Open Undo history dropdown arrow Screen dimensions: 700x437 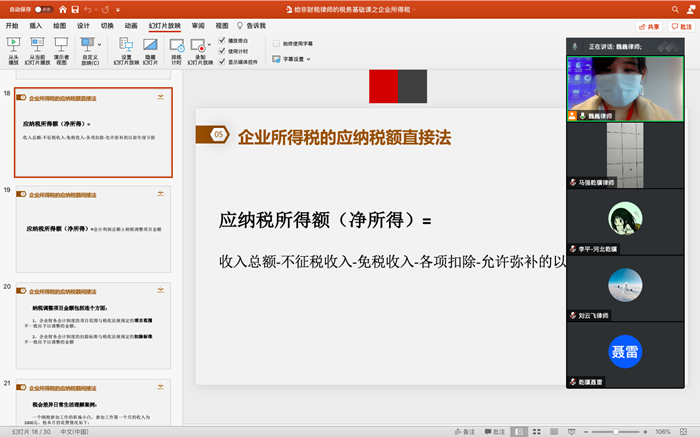(x=96, y=9)
